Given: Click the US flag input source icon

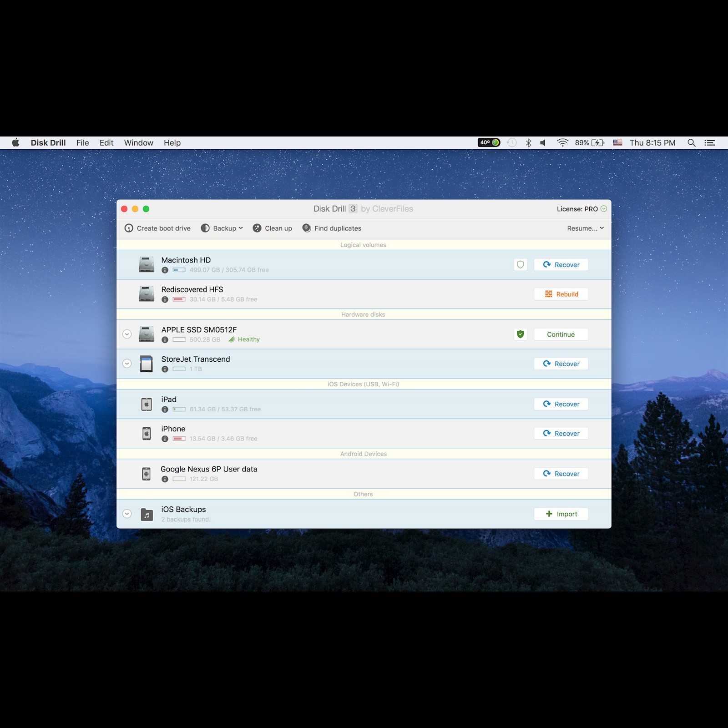Looking at the screenshot, I should 617,142.
